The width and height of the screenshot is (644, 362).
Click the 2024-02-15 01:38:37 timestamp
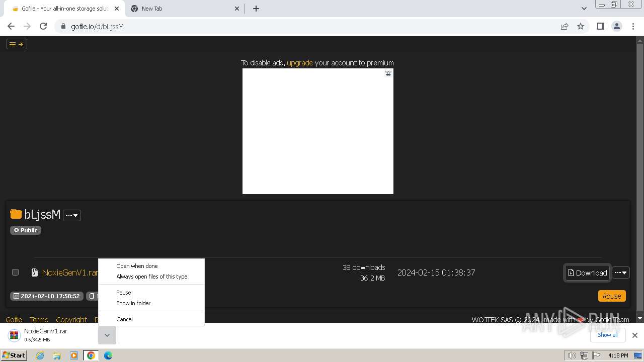pos(436,273)
